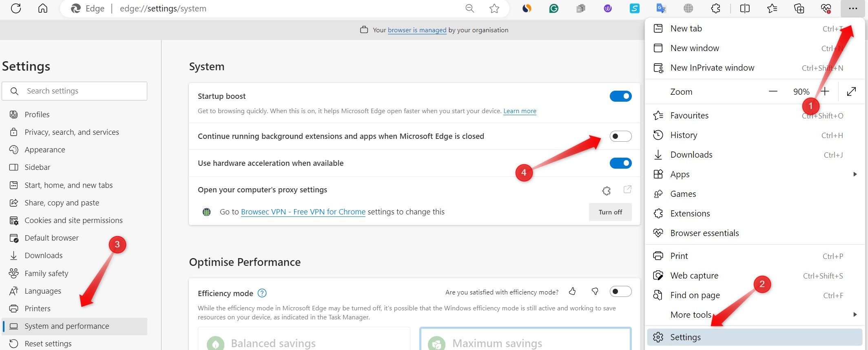
Task: Click the globe VPN extension icon in toolbar
Action: click(x=688, y=8)
